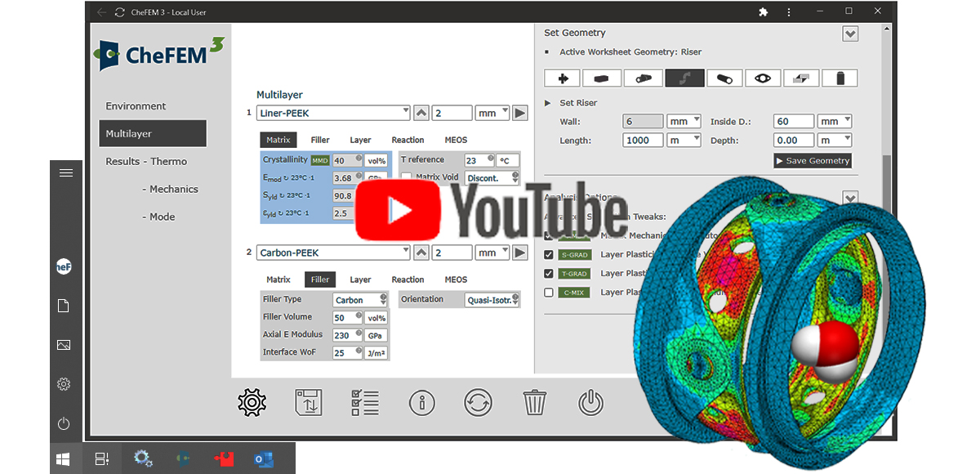Expand the Set Riser disclosure triangle

click(x=549, y=103)
